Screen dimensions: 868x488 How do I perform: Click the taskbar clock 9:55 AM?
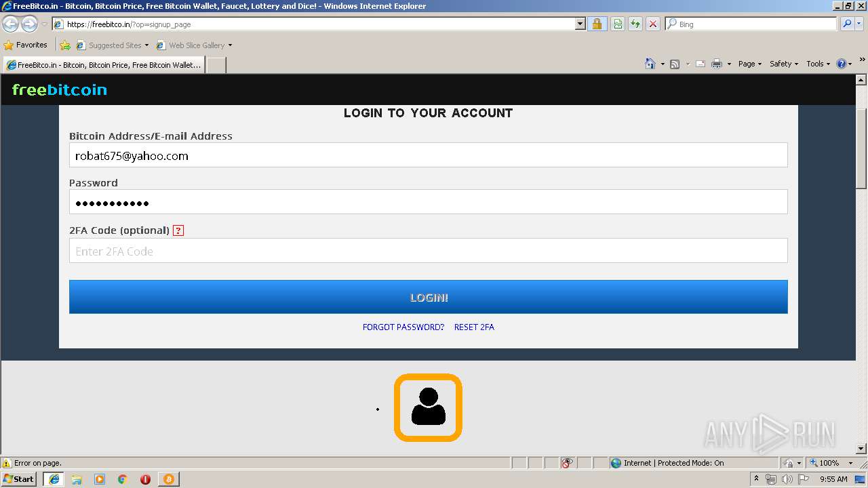click(833, 479)
